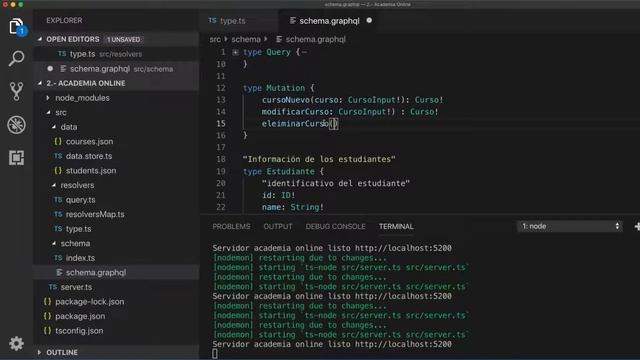Select the Terminal panel tab
This screenshot has width=640, height=360.
pyautogui.click(x=396, y=227)
